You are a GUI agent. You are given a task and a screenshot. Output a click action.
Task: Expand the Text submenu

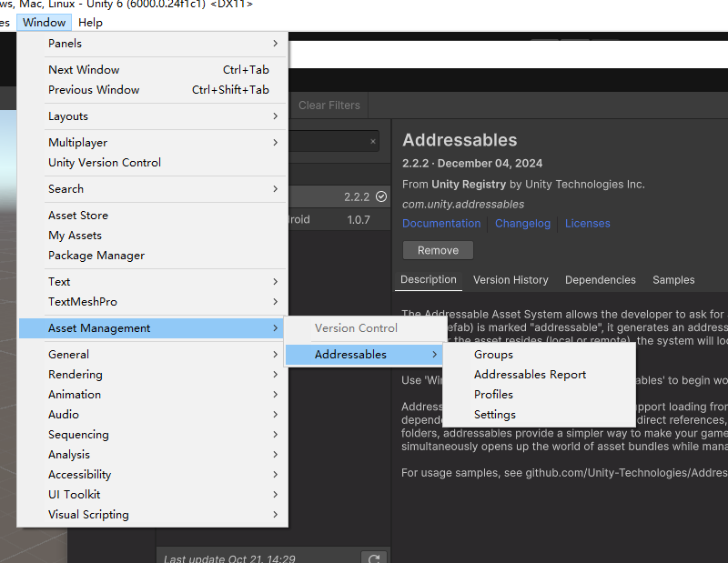[x=152, y=282]
